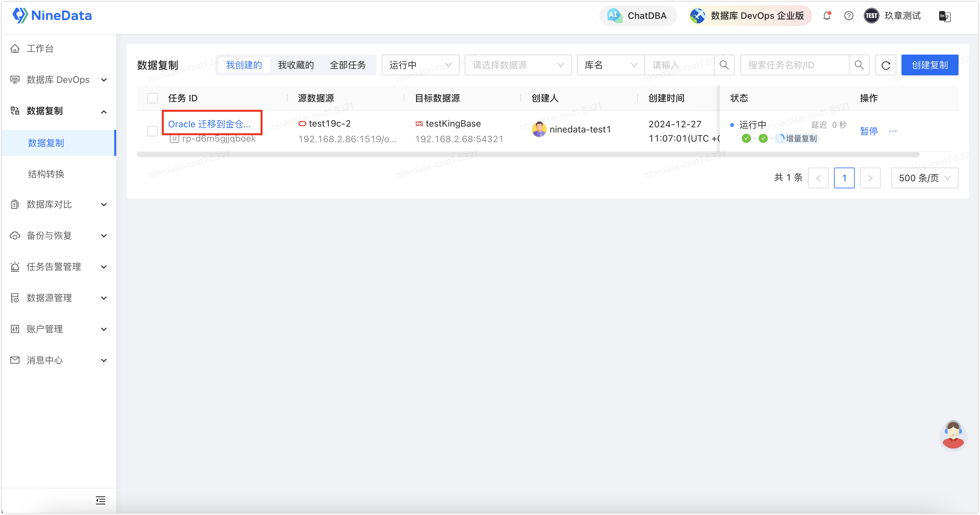
Task: Click 数据源管理 sidebar icon
Action: point(15,298)
